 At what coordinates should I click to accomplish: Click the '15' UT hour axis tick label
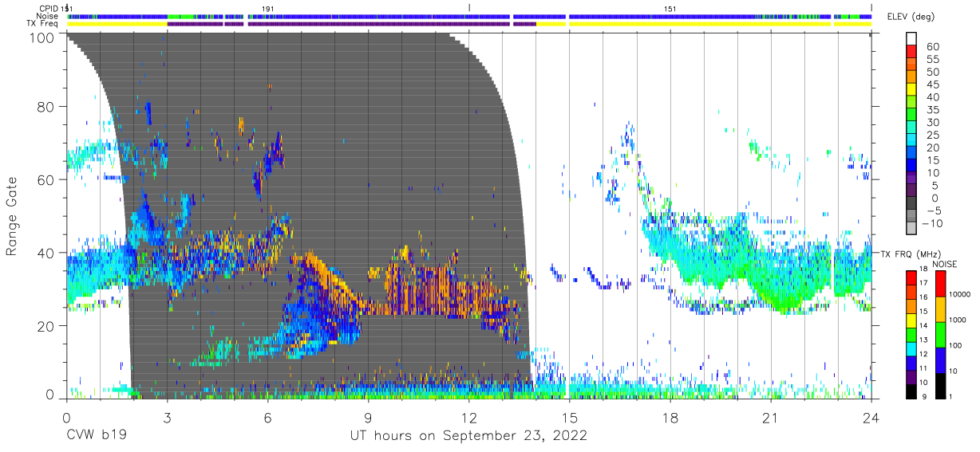pyautogui.click(x=570, y=418)
